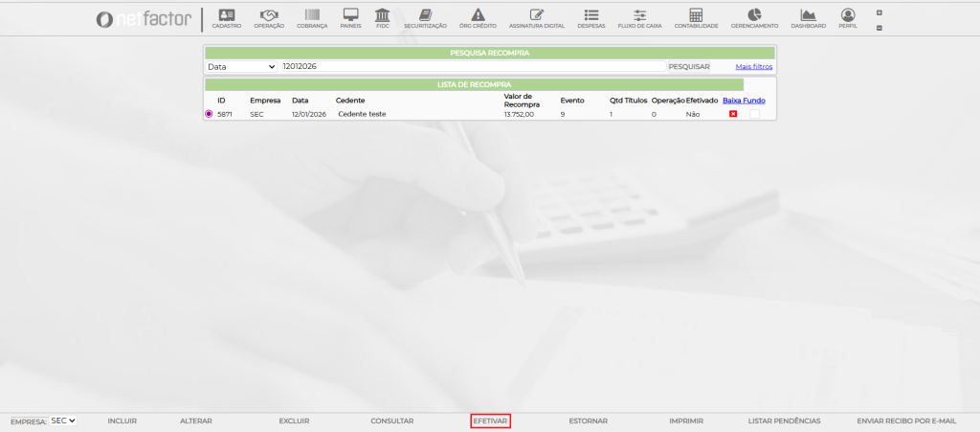Screen dimensions: 980x432
Task: Open the Operação handshake icon
Action: tap(269, 15)
